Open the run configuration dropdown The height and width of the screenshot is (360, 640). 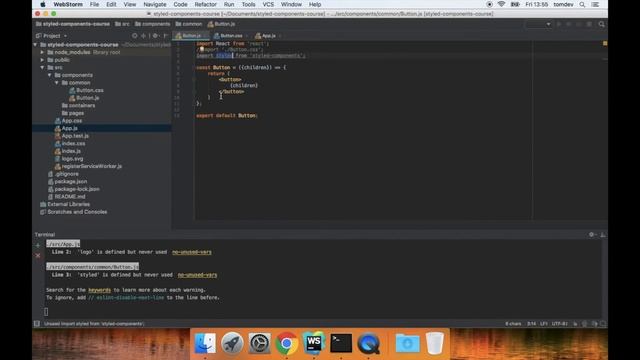538,24
